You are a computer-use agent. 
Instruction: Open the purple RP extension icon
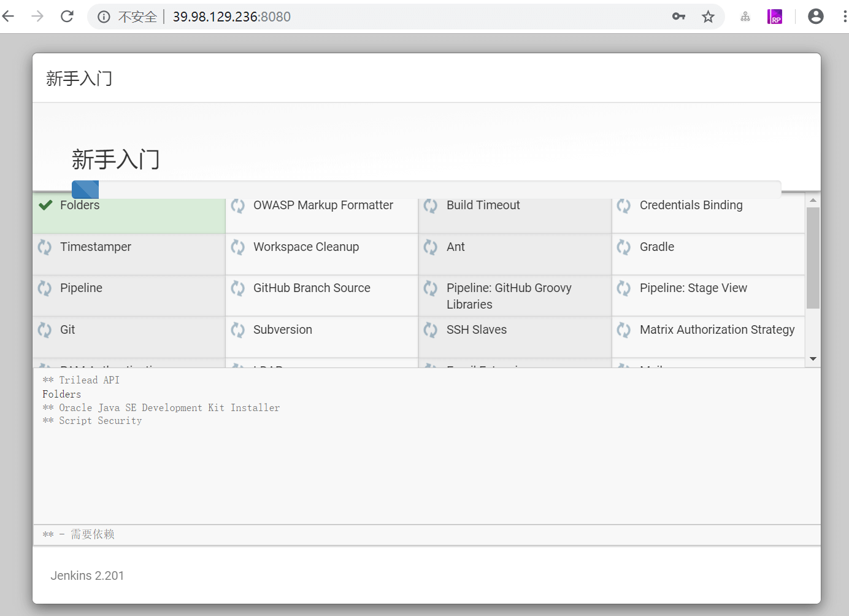click(x=775, y=17)
